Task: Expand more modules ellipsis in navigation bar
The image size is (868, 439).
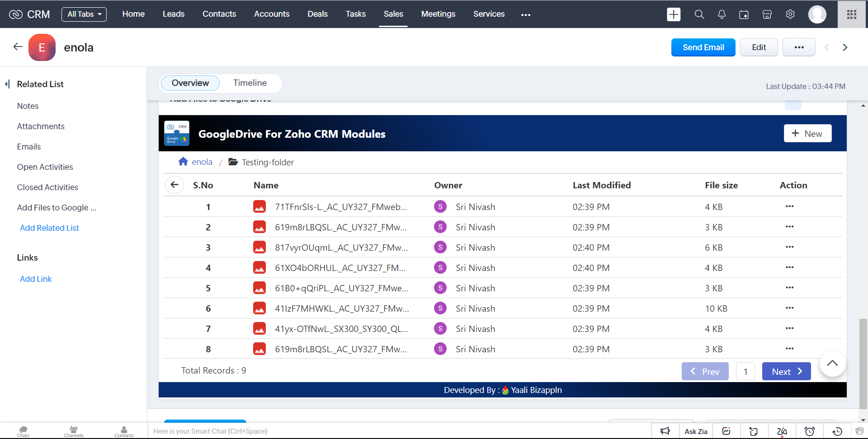Action: 525,14
